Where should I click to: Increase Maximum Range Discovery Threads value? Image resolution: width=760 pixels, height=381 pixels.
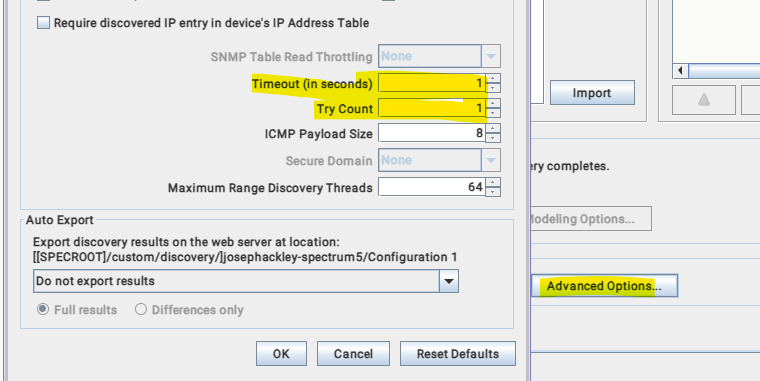493,182
